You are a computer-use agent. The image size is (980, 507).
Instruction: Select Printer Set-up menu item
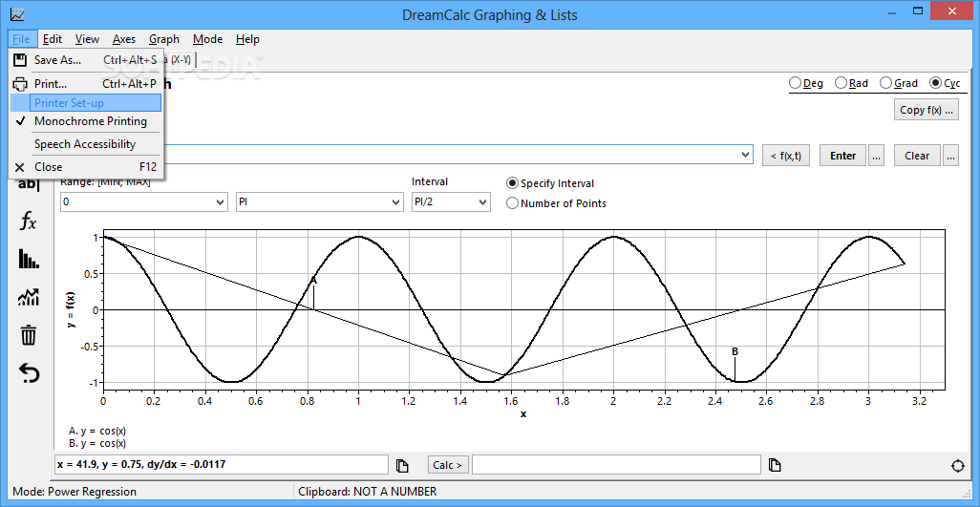86,103
